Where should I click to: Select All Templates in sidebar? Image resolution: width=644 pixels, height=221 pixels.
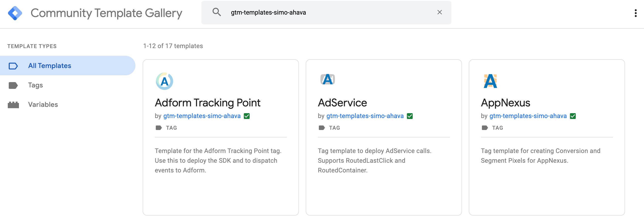point(67,66)
